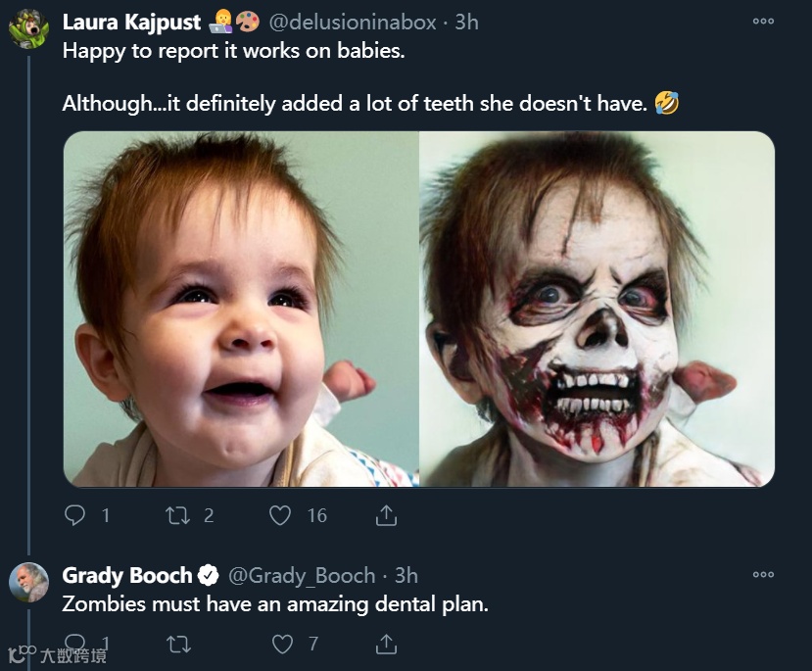
Task: Open Laura Kajpust's profile avatar
Action: coord(28,29)
